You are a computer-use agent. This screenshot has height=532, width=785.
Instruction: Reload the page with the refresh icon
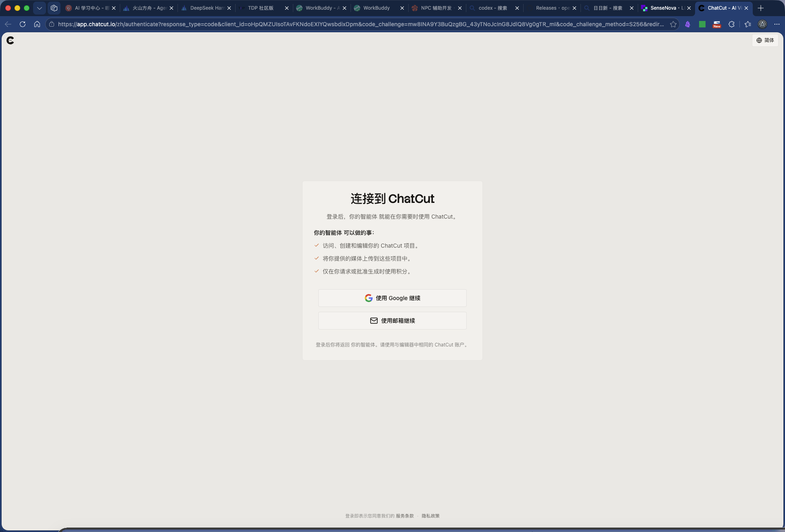coord(23,24)
